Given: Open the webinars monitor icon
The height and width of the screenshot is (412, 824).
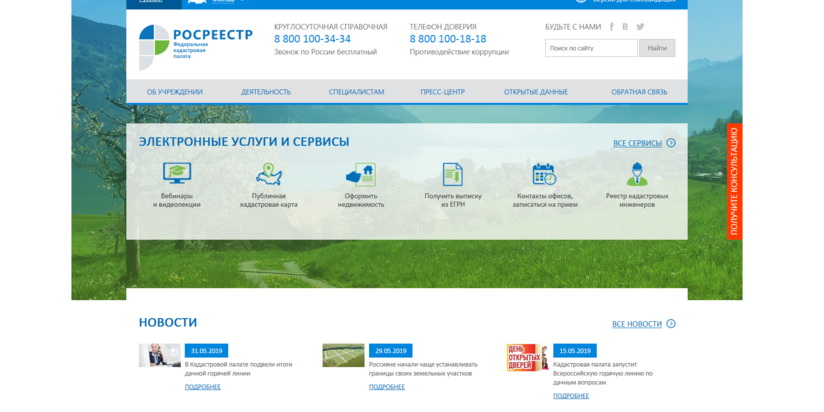Looking at the screenshot, I should click(x=177, y=174).
